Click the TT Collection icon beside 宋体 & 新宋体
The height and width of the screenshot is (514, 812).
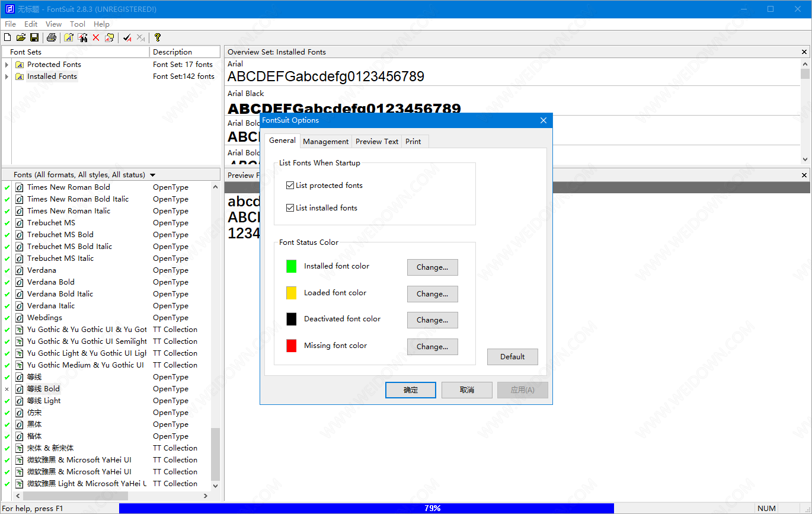[20, 448]
